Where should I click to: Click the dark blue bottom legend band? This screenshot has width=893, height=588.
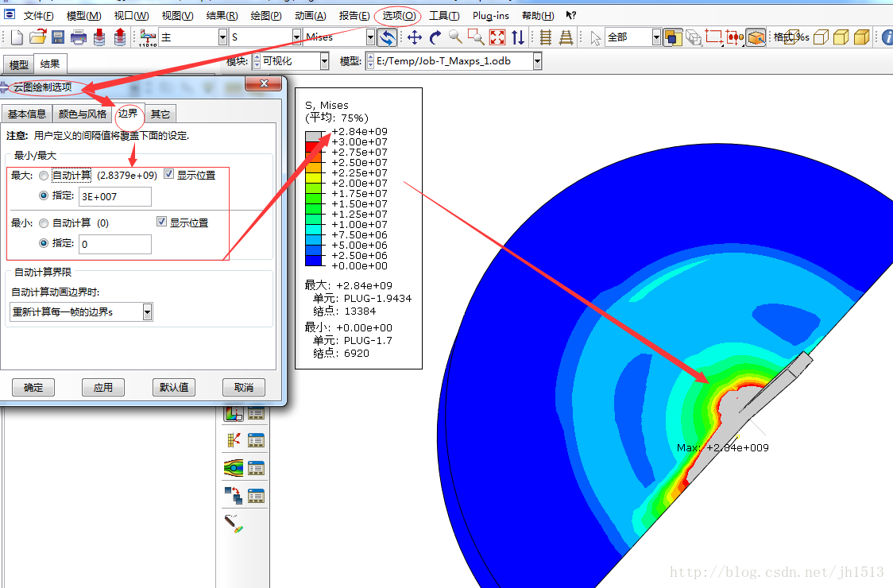[314, 261]
